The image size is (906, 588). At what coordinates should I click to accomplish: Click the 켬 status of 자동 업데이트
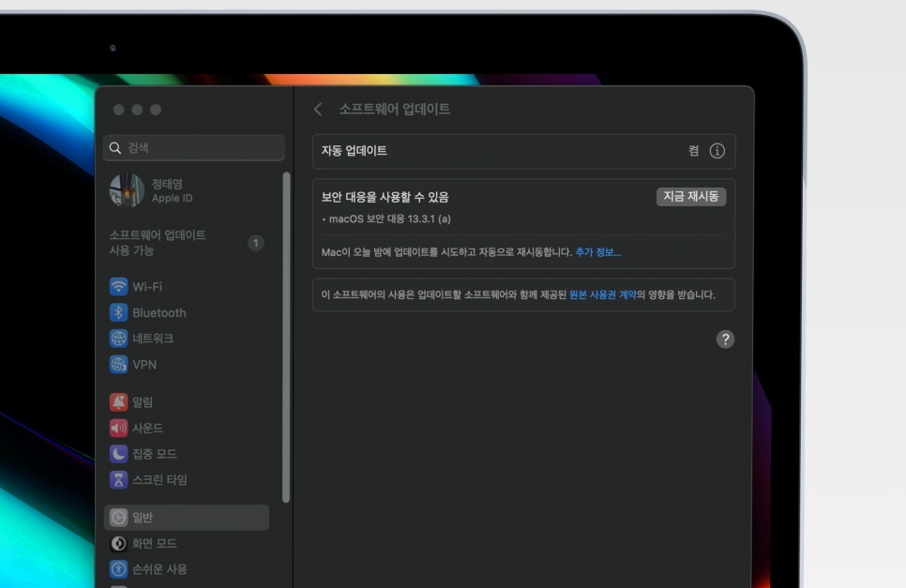coord(694,151)
